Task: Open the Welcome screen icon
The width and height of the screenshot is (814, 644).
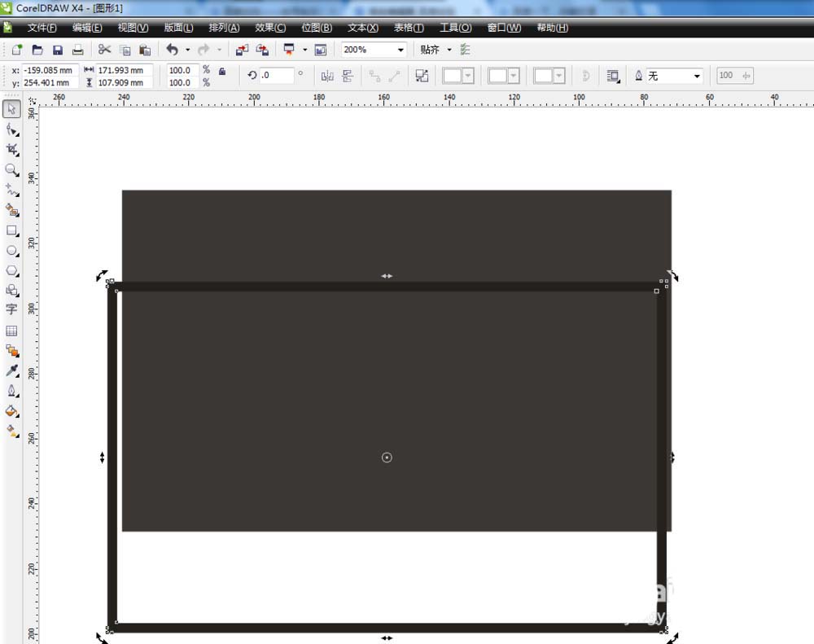Action: tap(321, 50)
